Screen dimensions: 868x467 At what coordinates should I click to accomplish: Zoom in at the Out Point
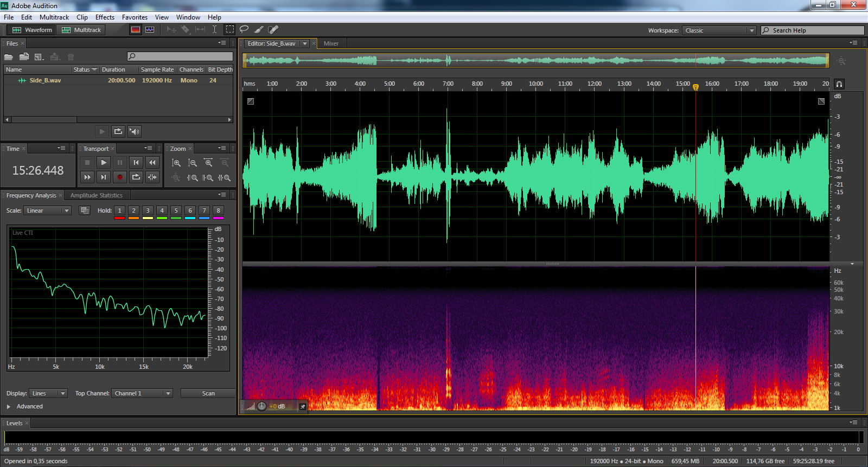208,177
